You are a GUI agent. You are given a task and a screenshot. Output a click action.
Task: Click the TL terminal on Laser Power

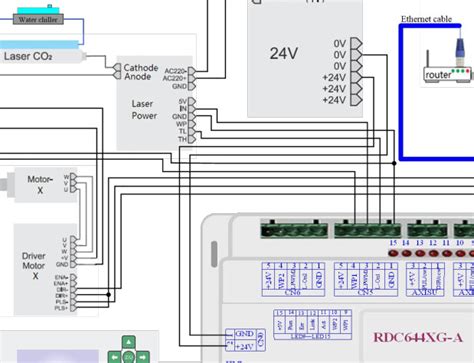click(192, 132)
